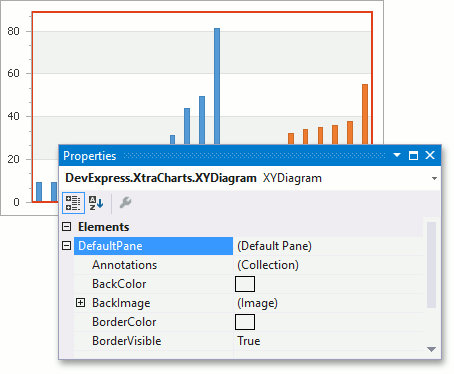Collapse the Elements category
The width and height of the screenshot is (454, 374).
tap(67, 227)
